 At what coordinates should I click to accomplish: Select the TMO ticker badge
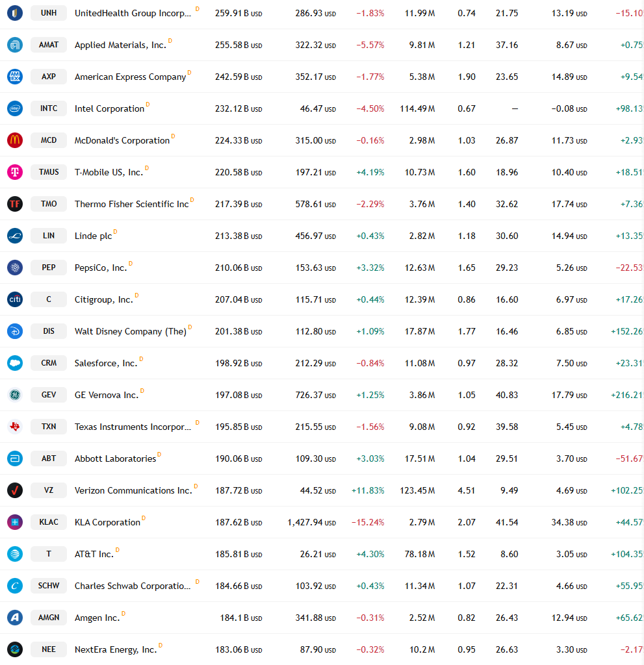[x=49, y=203]
